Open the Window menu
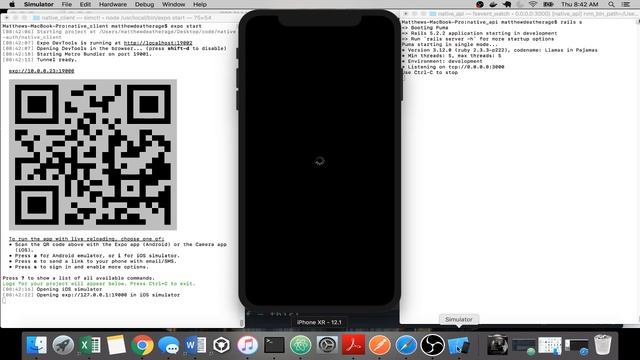 pos(173,4)
